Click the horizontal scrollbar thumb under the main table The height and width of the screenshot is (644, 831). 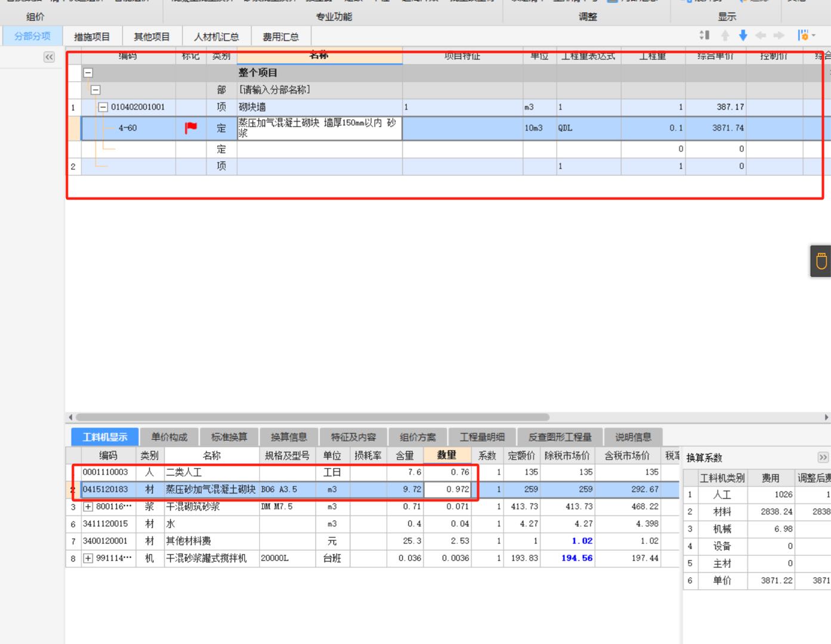(312, 417)
